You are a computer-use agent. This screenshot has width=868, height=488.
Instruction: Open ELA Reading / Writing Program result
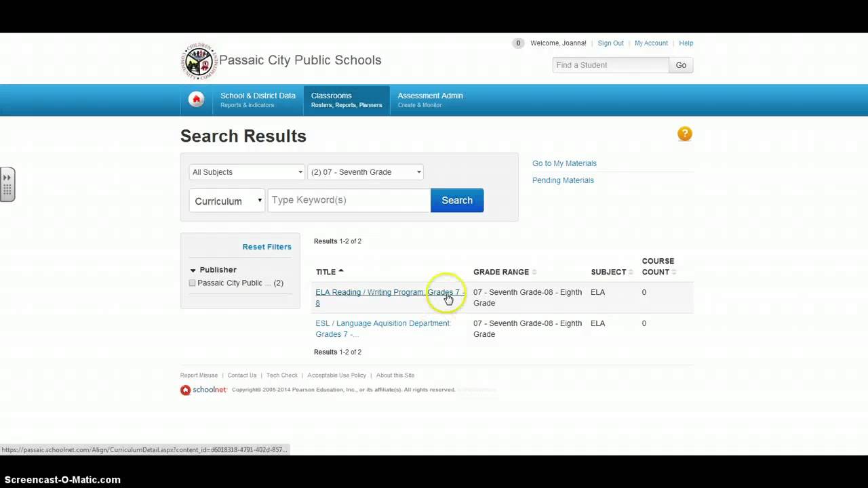tap(390, 298)
